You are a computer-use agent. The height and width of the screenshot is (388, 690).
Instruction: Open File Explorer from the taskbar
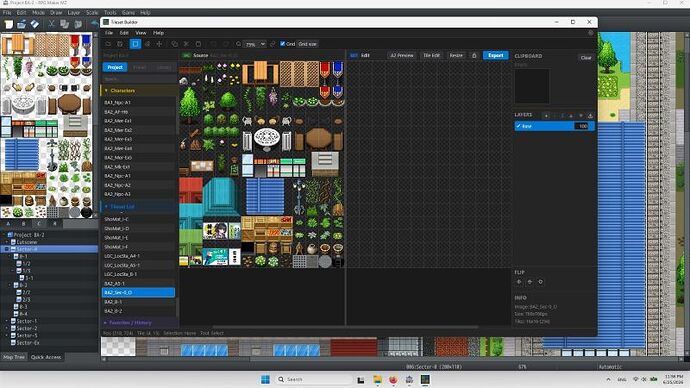click(377, 379)
